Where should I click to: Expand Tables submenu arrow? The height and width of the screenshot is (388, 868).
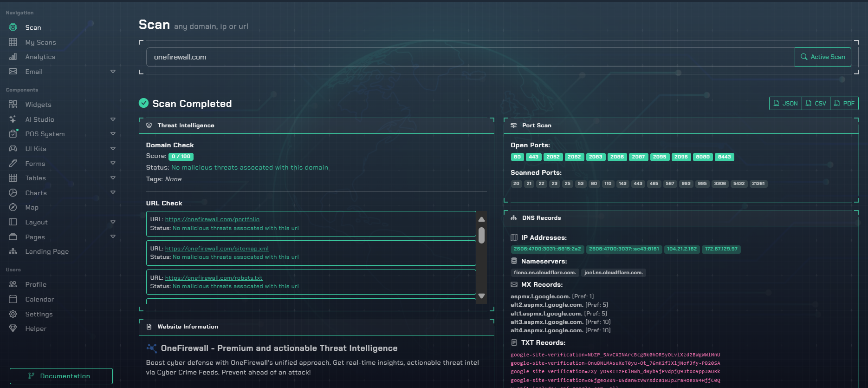113,178
